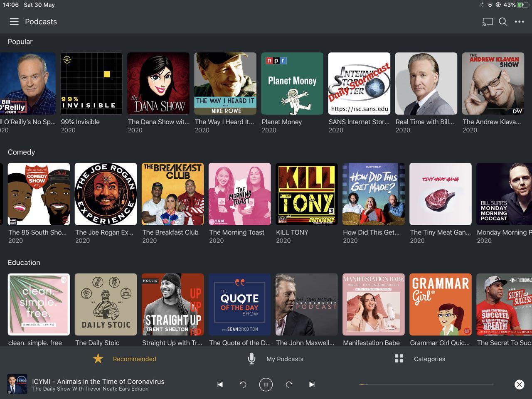Open search with the magnifier icon
The height and width of the screenshot is (399, 532).
503,22
